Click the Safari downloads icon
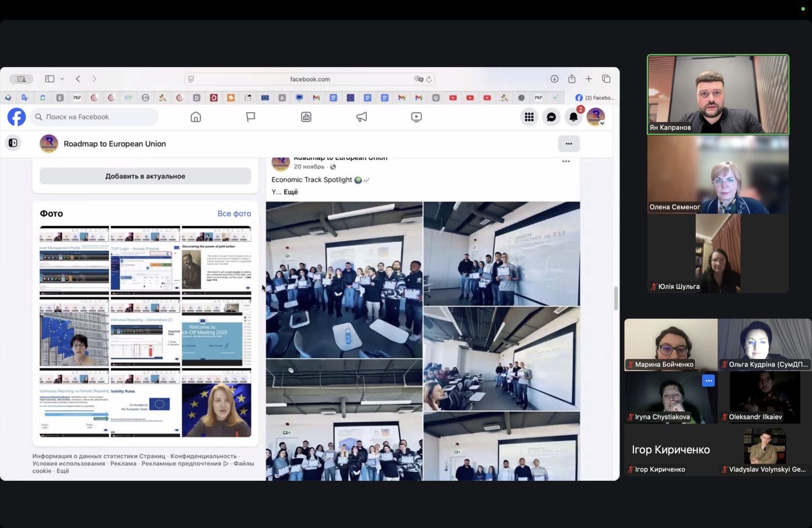The width and height of the screenshot is (812, 528). coord(554,79)
